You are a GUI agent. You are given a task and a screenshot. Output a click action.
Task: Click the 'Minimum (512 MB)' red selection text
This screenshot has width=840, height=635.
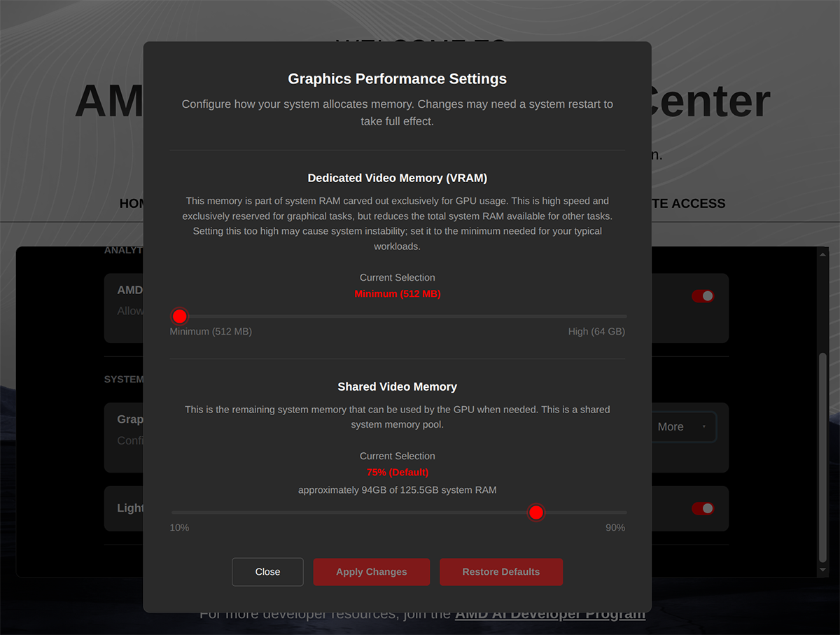398,294
